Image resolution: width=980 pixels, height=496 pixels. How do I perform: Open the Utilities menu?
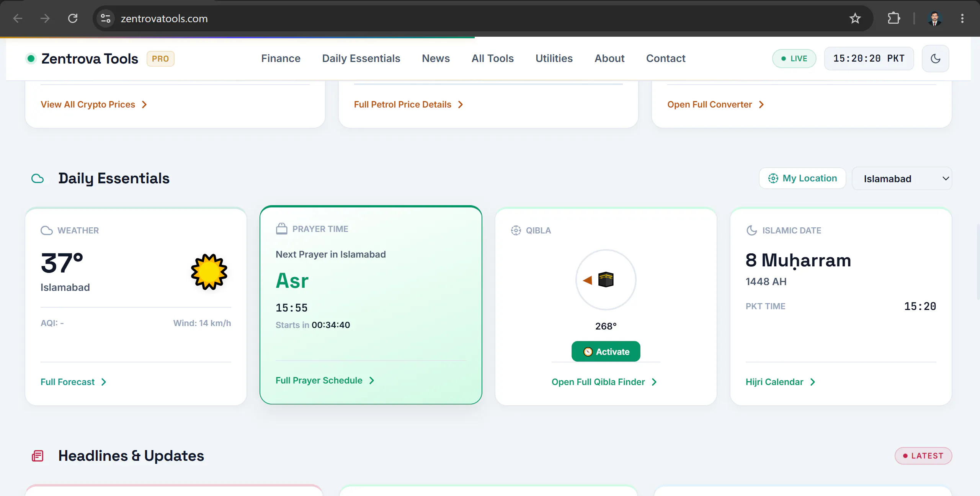pos(554,58)
